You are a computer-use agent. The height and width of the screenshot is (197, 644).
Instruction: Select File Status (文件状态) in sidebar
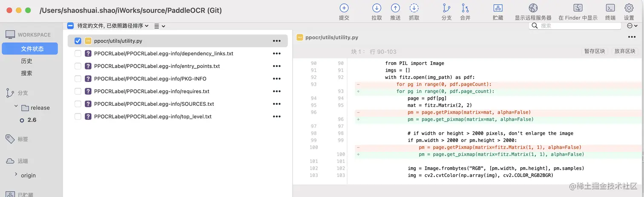click(30, 49)
